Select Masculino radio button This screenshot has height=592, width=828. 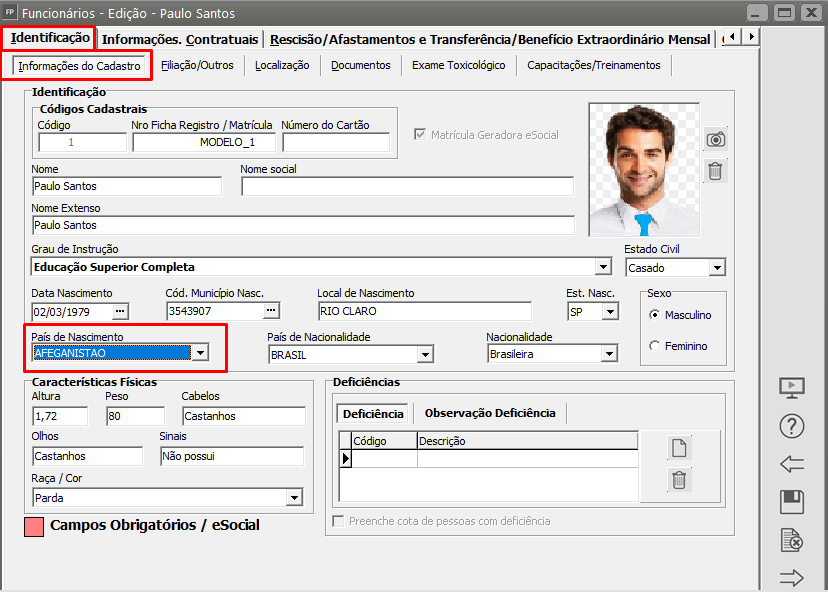(x=655, y=315)
